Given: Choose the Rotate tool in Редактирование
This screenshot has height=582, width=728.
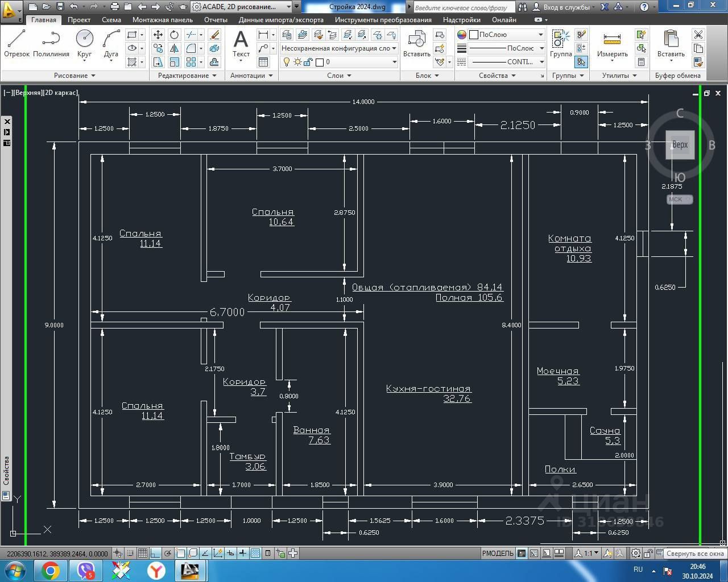Looking at the screenshot, I should [174, 35].
